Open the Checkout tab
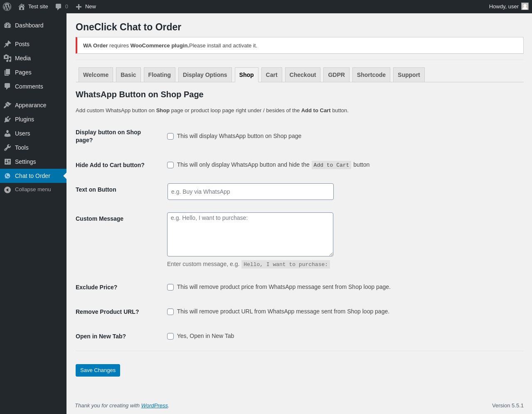 tap(303, 75)
